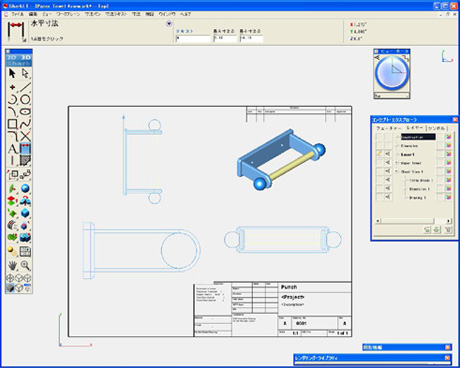
Task: Choose the line drawing tool
Action: tap(25, 87)
